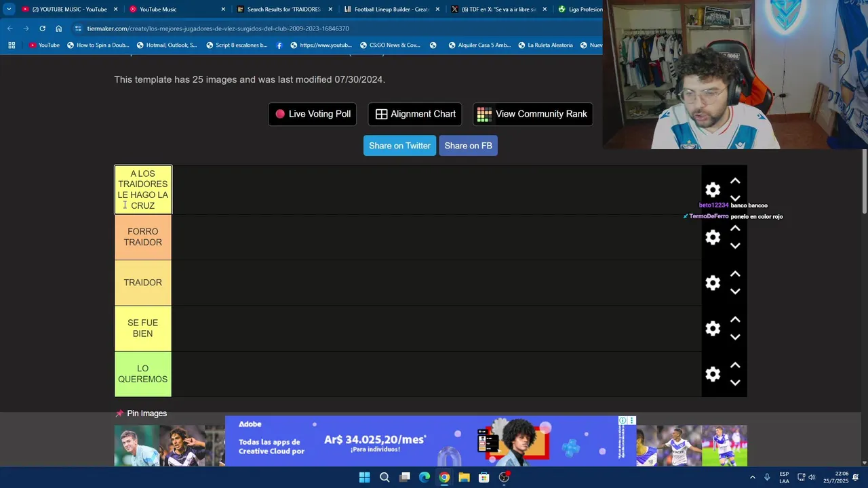
Task: Open Microsoft Store from taskbar
Action: coord(484,477)
